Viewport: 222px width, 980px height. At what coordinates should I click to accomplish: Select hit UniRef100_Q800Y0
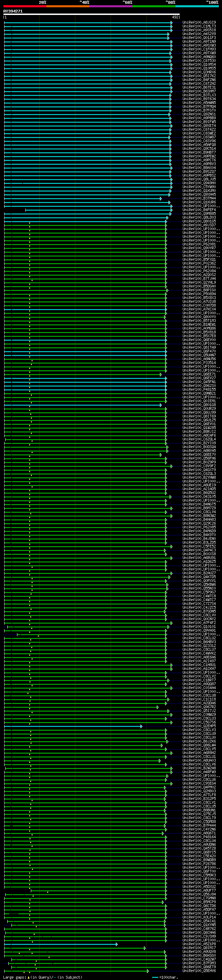(199, 317)
